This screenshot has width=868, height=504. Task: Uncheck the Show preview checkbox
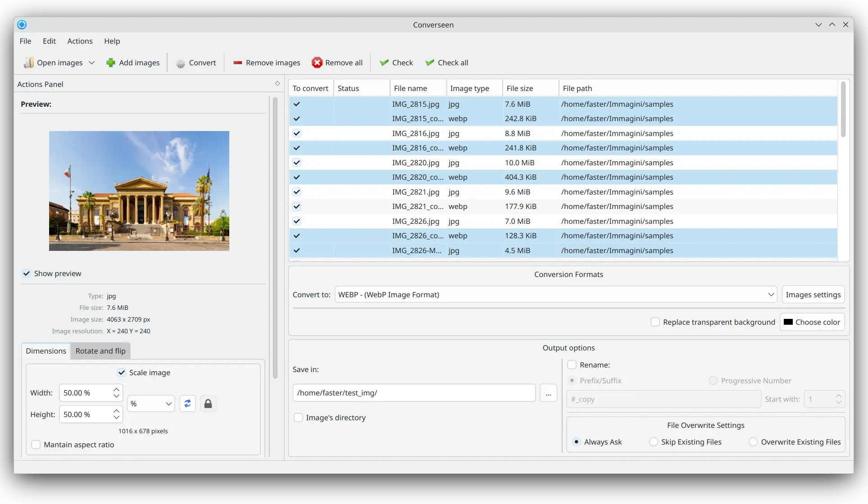pos(27,273)
